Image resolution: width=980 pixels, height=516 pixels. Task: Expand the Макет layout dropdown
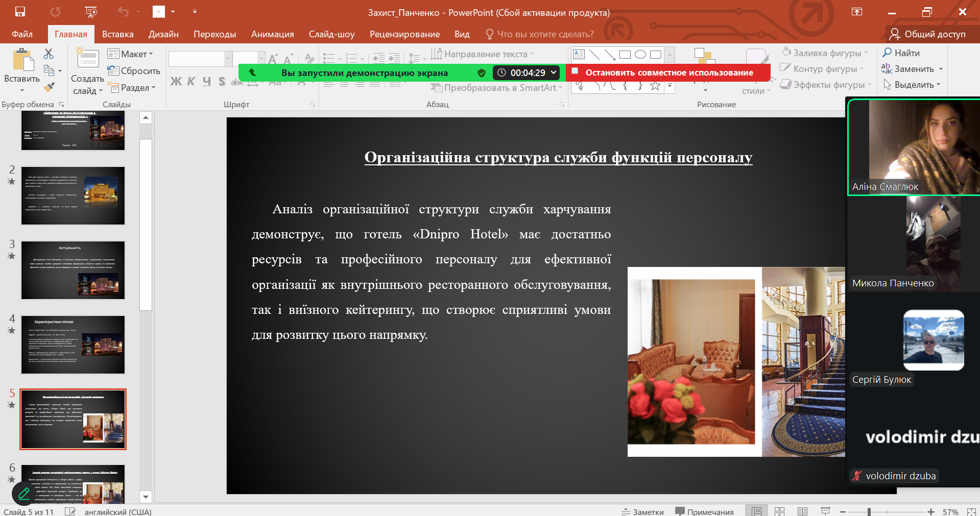coord(130,54)
